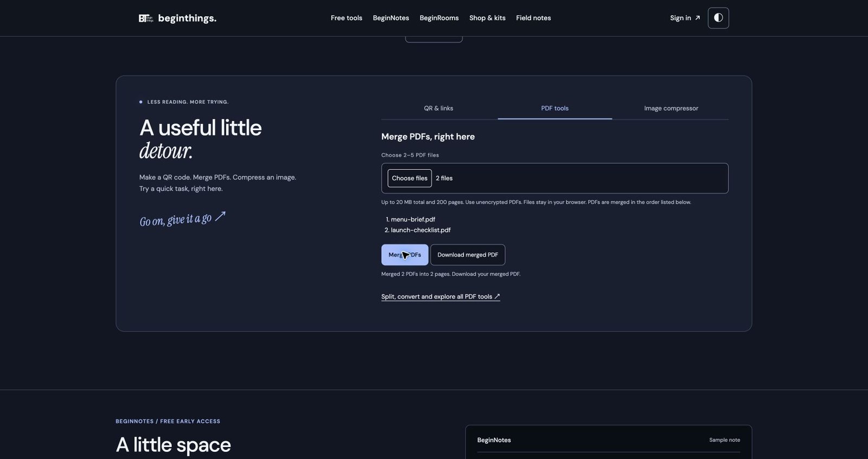
Task: Go to BeginRooms in the navigation
Action: pos(439,18)
